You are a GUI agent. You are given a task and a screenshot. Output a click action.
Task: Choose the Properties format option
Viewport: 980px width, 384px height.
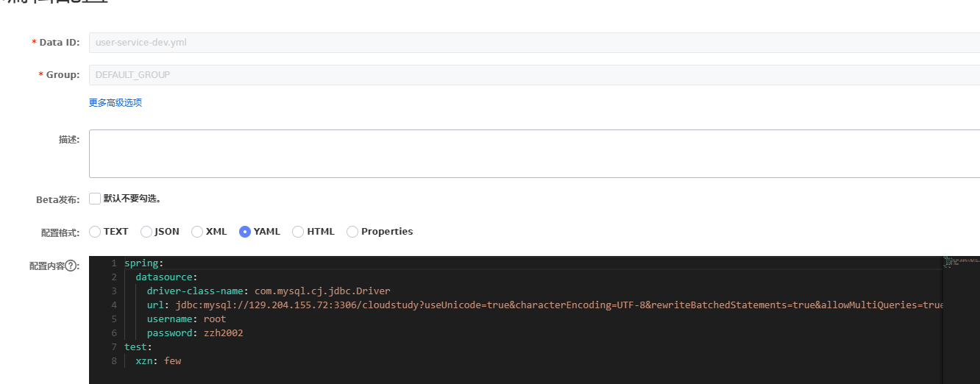tap(352, 232)
